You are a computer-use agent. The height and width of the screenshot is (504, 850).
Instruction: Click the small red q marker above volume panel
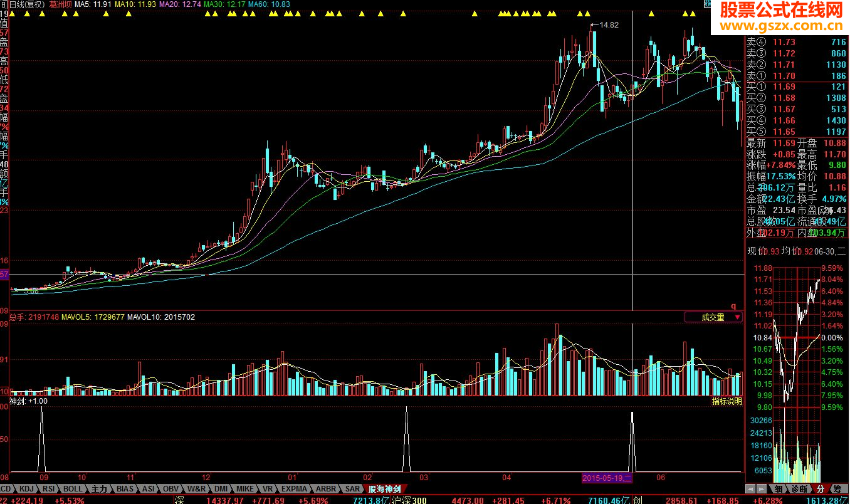pyautogui.click(x=733, y=307)
